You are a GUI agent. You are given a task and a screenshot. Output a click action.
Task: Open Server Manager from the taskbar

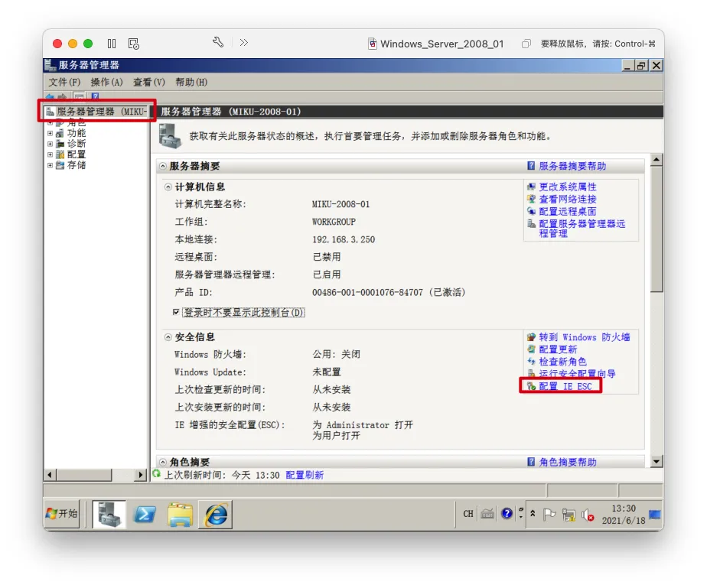(x=109, y=514)
